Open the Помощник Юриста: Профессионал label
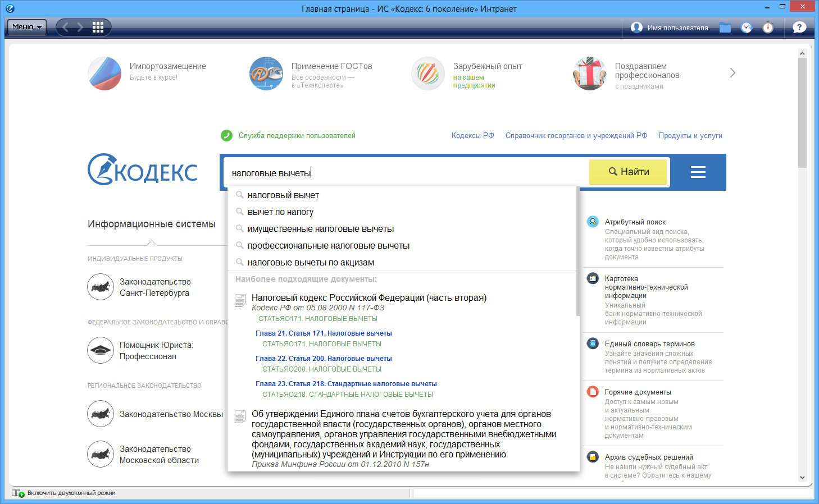The image size is (819, 504). click(x=156, y=351)
